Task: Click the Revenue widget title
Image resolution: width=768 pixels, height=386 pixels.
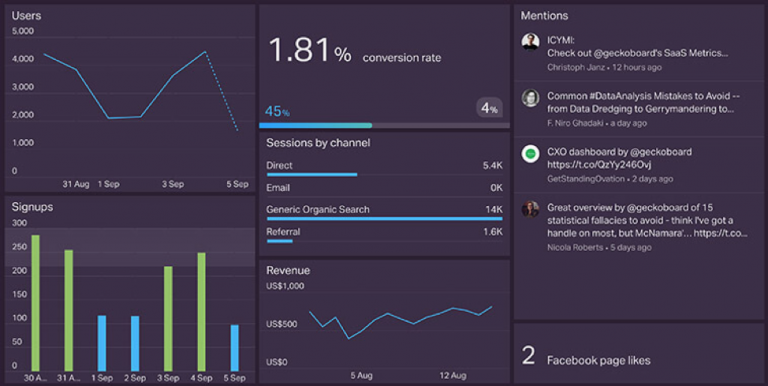Action: [x=288, y=270]
